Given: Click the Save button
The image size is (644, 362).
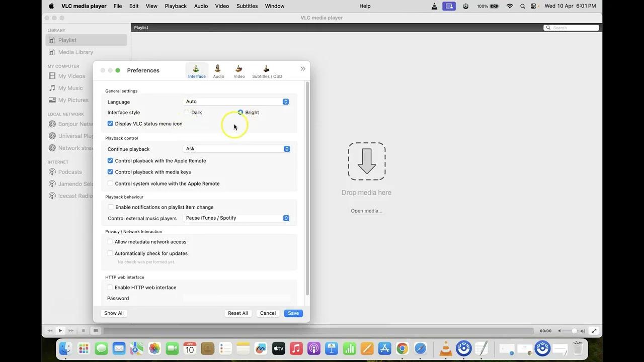Looking at the screenshot, I should 293,313.
